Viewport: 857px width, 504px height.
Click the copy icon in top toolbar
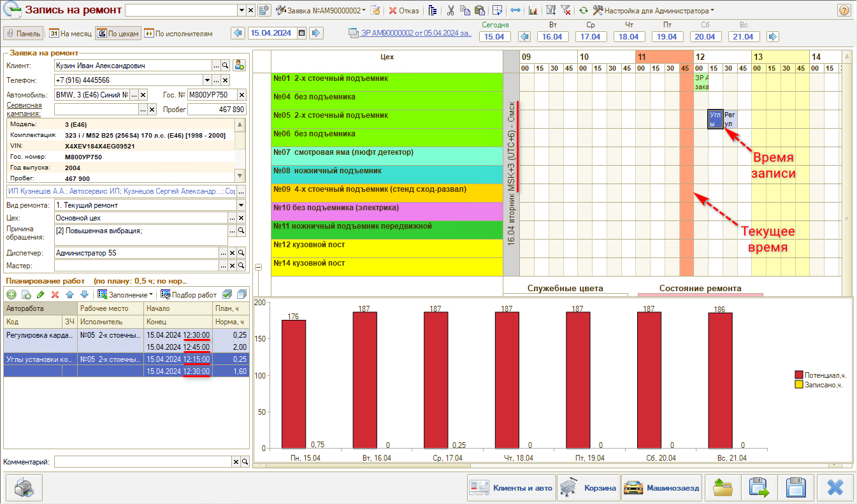coord(465,10)
